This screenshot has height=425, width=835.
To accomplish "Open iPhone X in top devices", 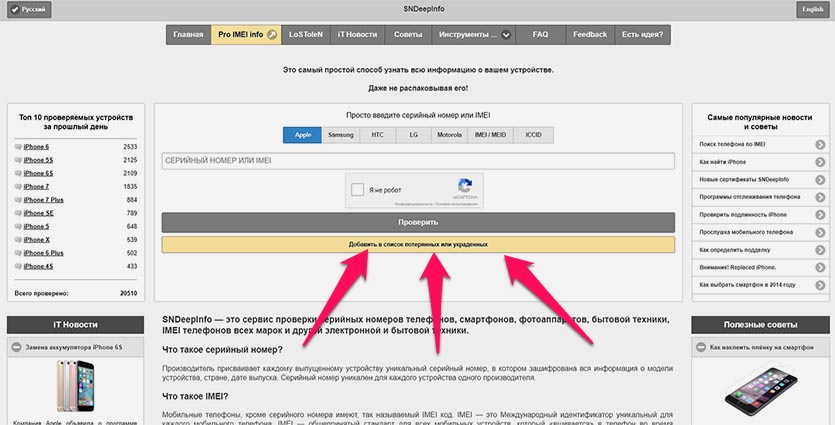I will (37, 240).
